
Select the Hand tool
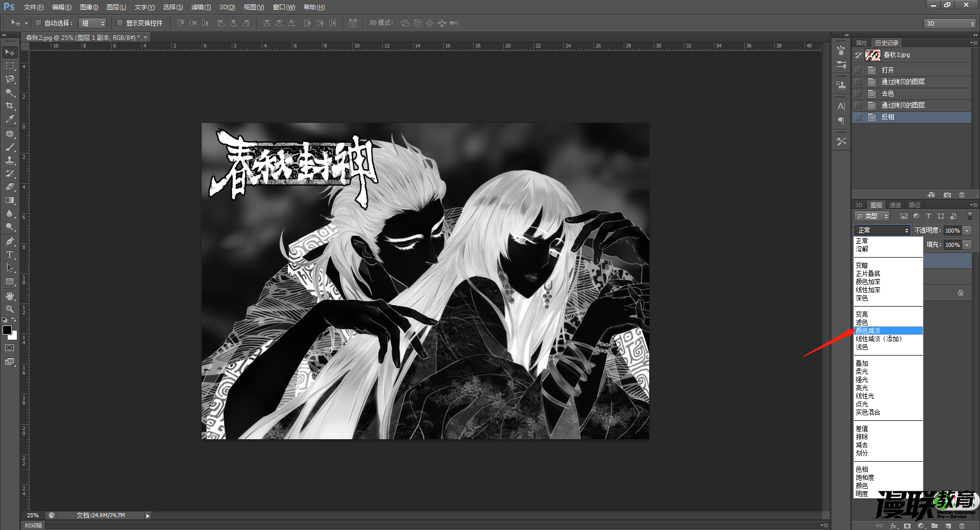(10, 296)
